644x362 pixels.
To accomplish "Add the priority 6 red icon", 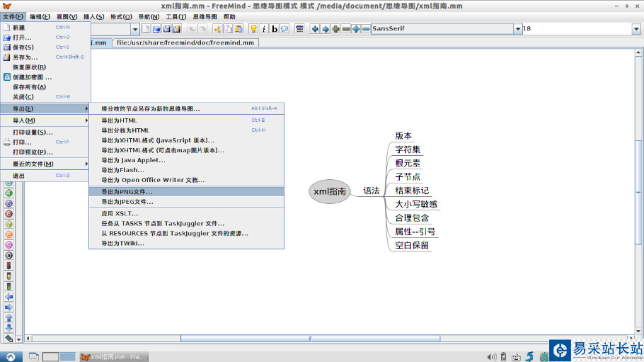I will 8,213.
